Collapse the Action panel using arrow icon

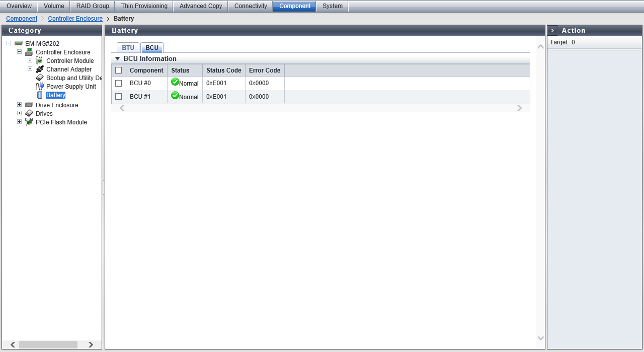[552, 30]
